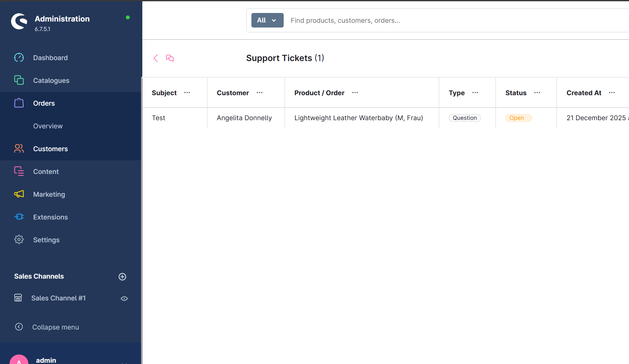Open Customer column options menu
Viewport: 629px width, 364px height.
tap(260, 93)
